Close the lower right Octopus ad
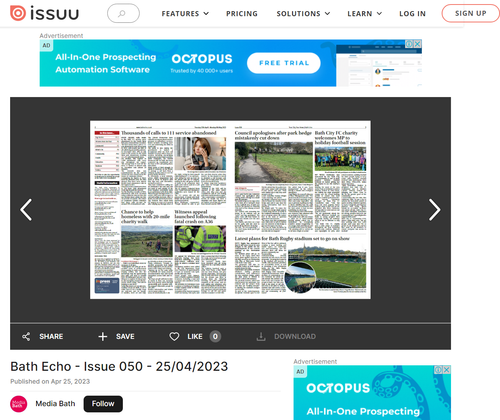The width and height of the screenshot is (500, 420). click(x=447, y=370)
